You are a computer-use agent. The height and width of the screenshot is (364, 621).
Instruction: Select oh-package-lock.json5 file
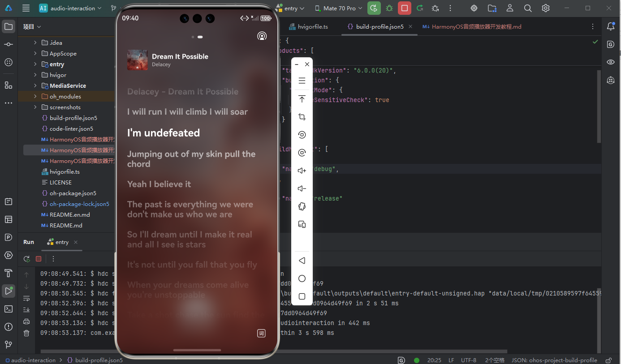pyautogui.click(x=75, y=204)
